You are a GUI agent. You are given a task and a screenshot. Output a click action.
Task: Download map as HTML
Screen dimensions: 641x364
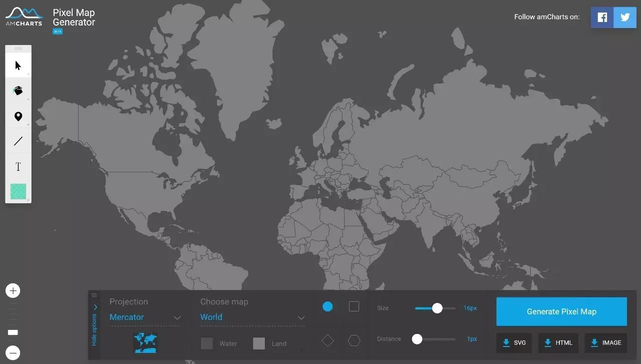(x=558, y=343)
